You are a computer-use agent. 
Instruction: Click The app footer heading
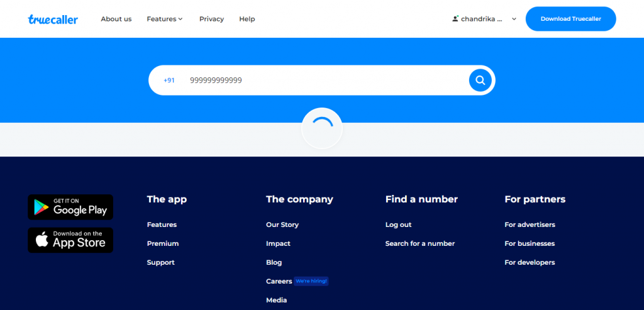point(167,199)
